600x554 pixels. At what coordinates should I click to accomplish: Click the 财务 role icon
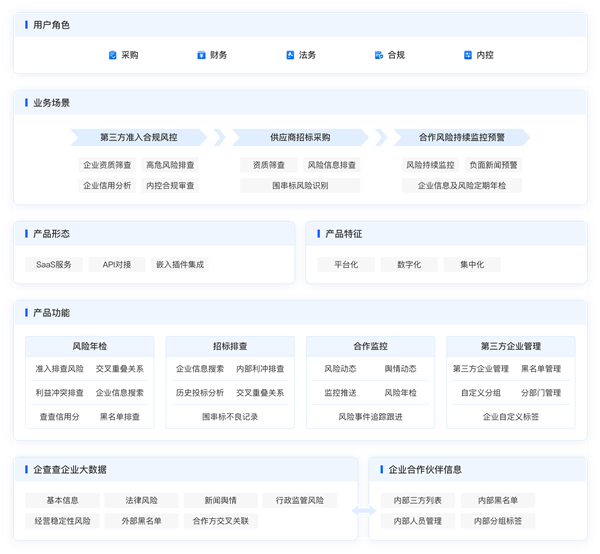coord(201,55)
